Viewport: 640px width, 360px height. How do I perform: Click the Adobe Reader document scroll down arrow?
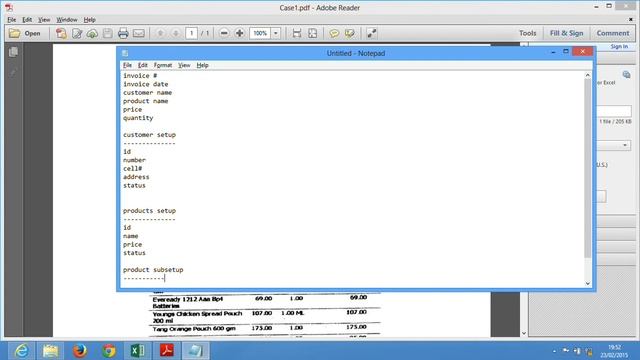[524, 333]
